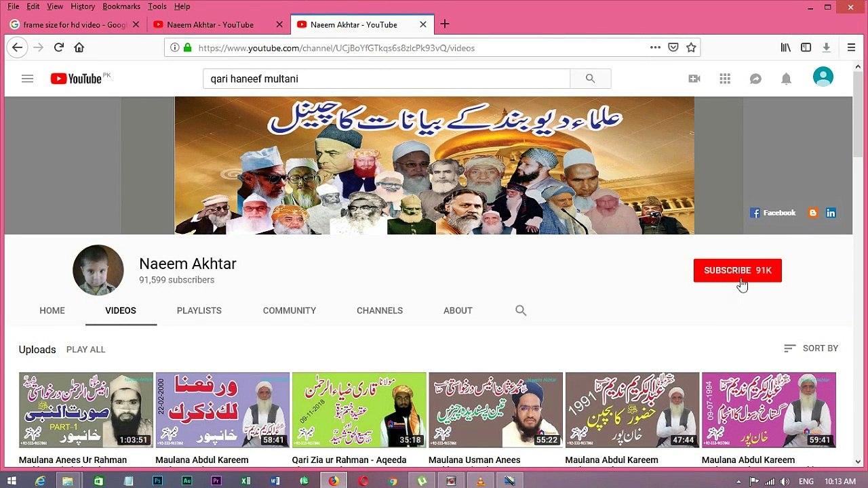Image resolution: width=868 pixels, height=488 pixels.
Task: Open the YouTube guide hamburger menu
Action: click(27, 79)
